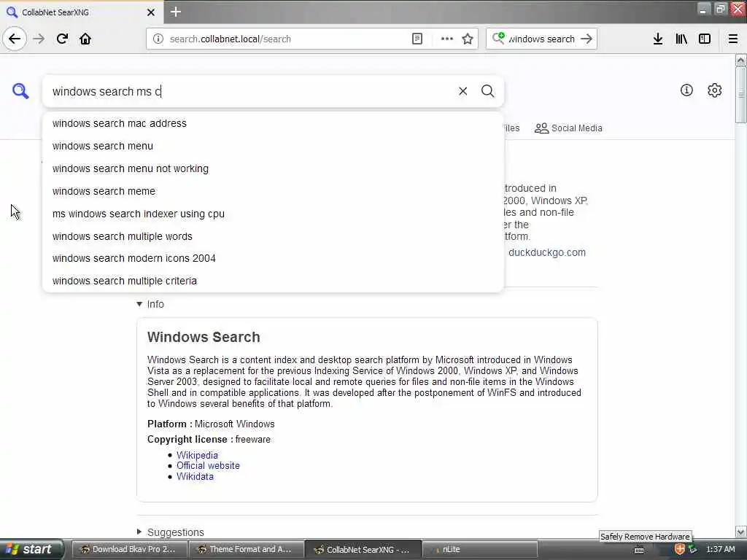Follow the duckduckgo.com link
747x560 pixels.
[x=547, y=252]
